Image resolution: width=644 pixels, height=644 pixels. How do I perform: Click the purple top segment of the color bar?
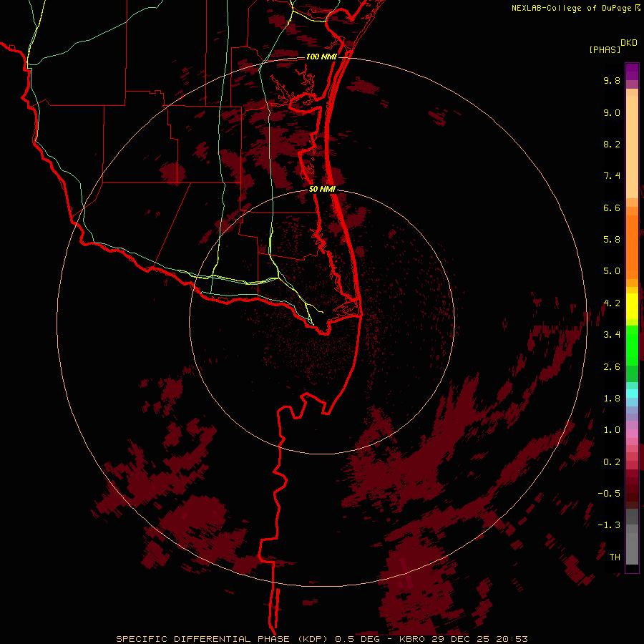tap(632, 72)
